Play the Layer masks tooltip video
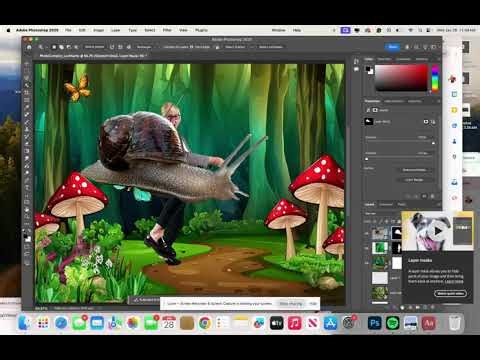 [x=438, y=231]
